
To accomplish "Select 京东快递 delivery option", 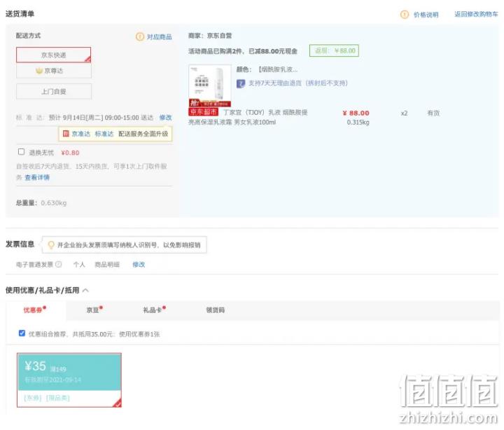I will tap(54, 55).
